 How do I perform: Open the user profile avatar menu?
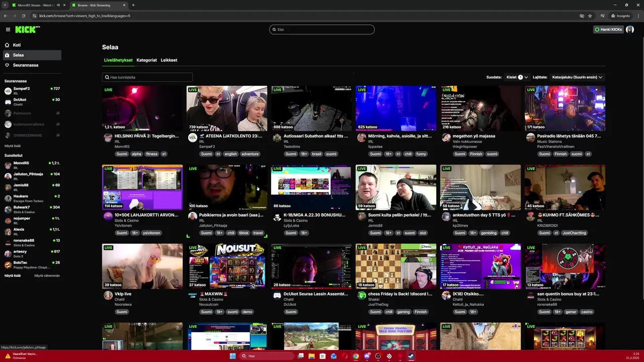(x=630, y=30)
